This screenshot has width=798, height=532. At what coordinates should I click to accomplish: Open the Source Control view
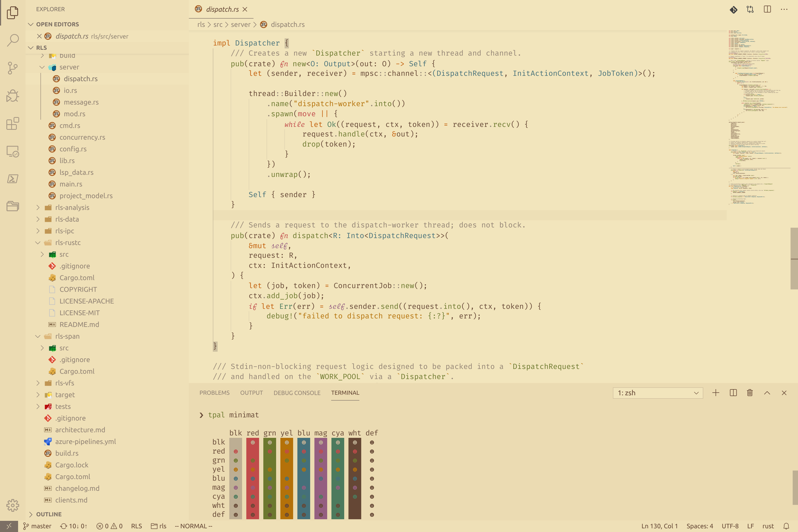13,68
